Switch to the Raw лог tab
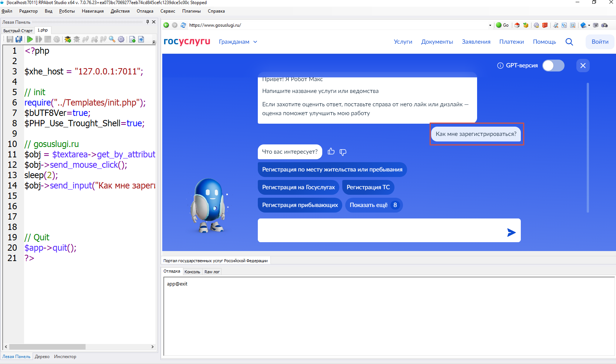 [x=212, y=272]
